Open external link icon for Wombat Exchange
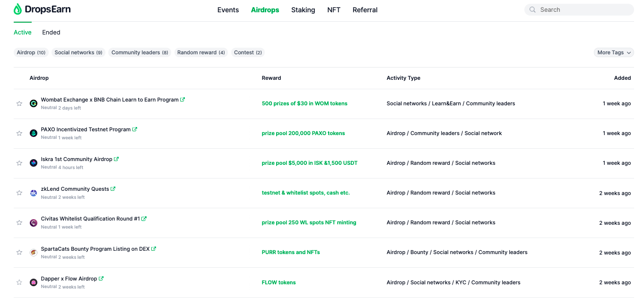Viewport: 644px width, 298px height. (183, 100)
